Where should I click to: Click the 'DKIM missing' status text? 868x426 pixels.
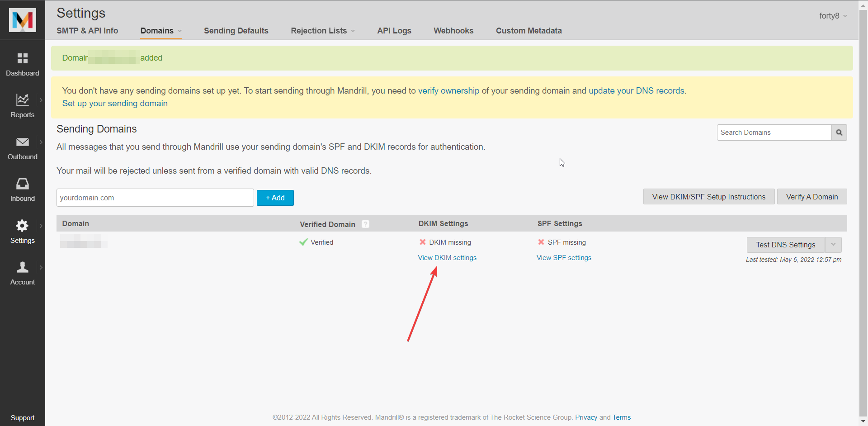point(450,242)
